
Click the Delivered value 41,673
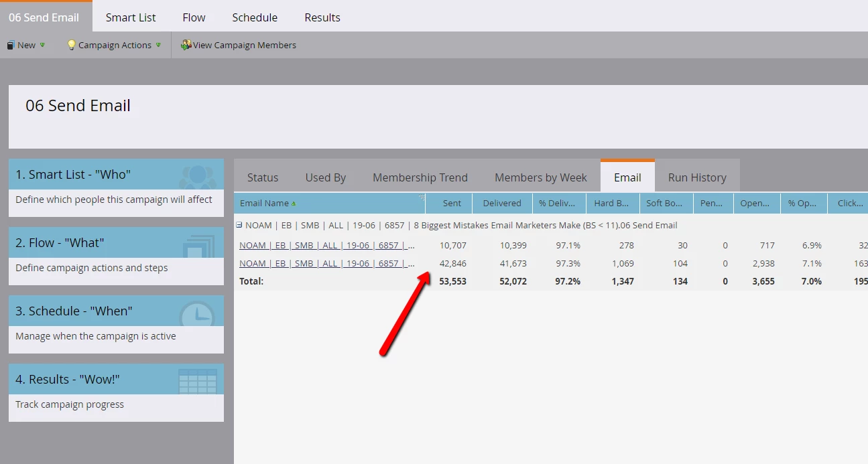pyautogui.click(x=513, y=264)
